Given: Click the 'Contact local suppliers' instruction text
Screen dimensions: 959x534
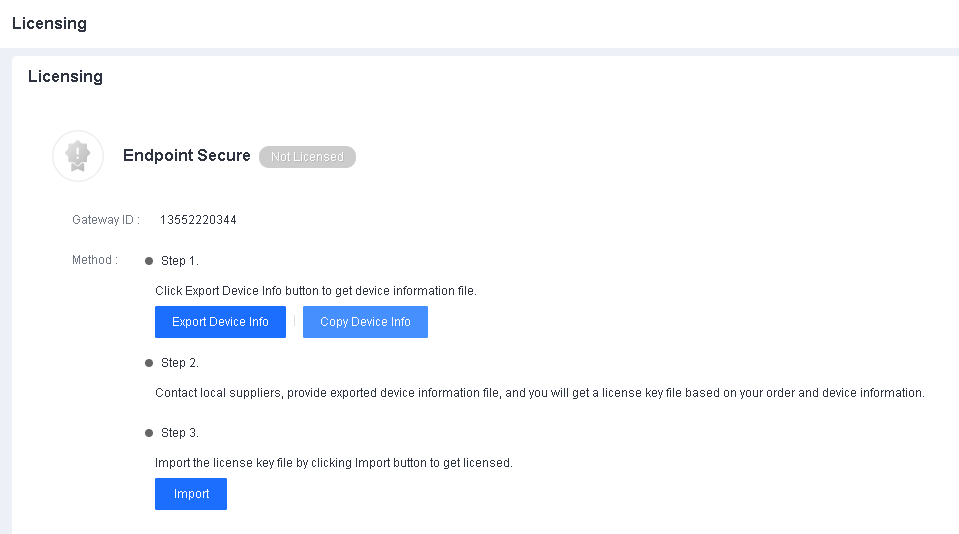Looking at the screenshot, I should click(539, 393).
